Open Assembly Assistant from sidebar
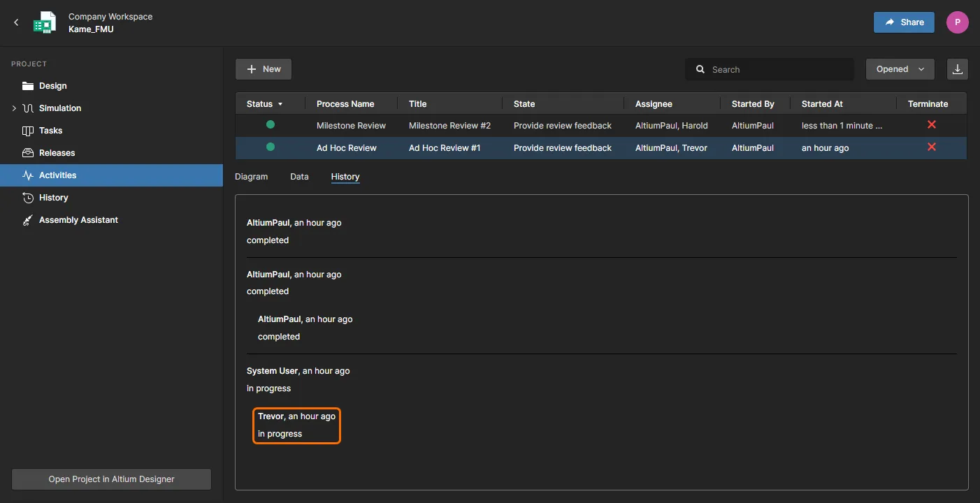 click(x=78, y=220)
